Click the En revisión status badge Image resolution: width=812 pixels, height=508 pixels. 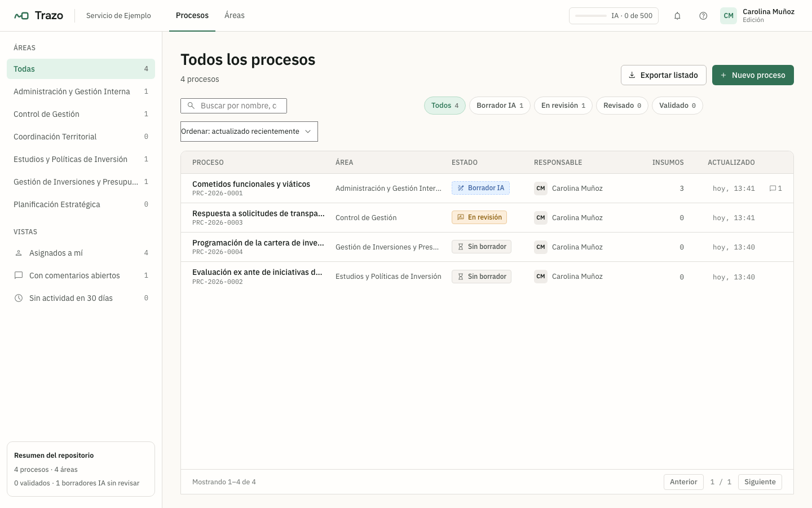[x=479, y=217]
